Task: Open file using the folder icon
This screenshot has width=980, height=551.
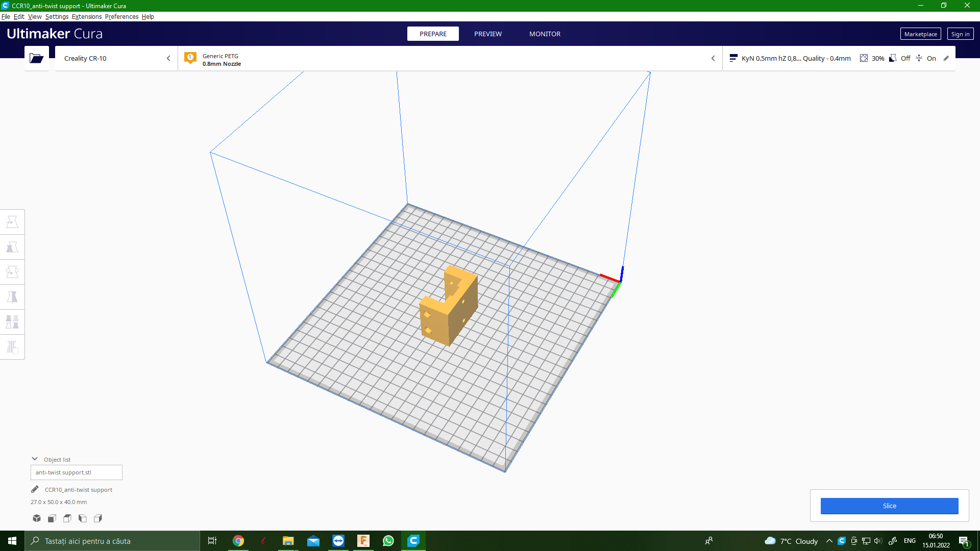Action: coord(36,58)
